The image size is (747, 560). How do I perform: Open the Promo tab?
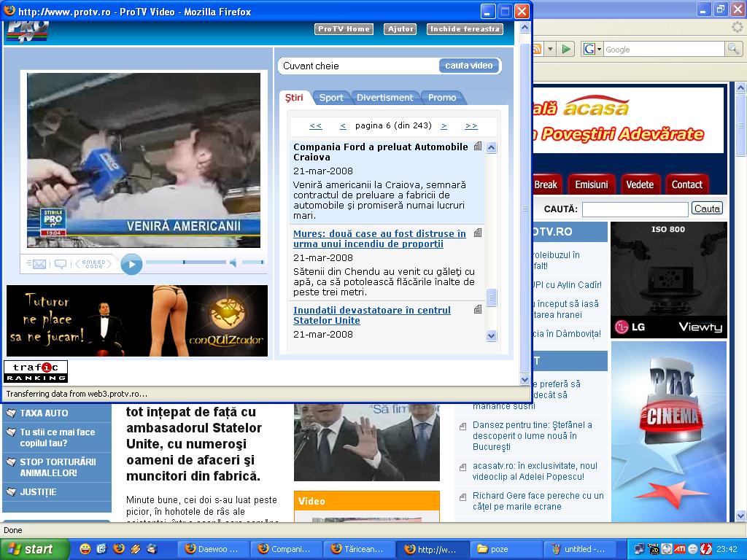(442, 98)
